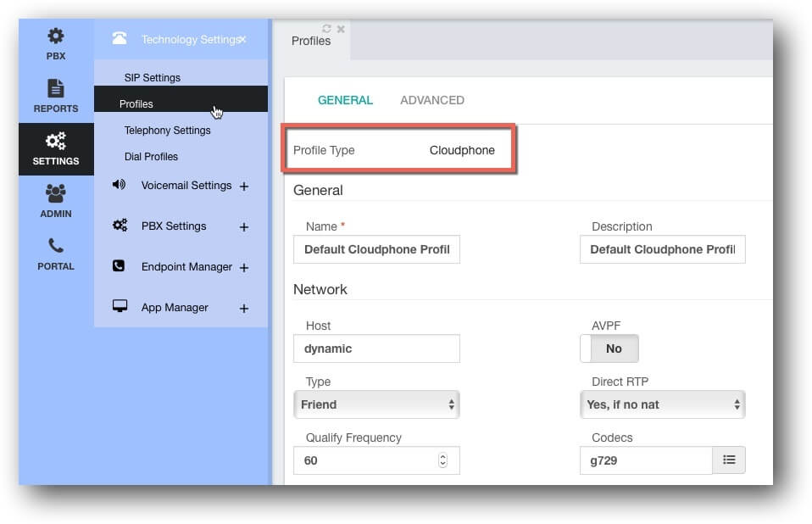Image resolution: width=812 pixels, height=524 pixels.
Task: Toggle the AVPF switch showing No
Action: [609, 348]
